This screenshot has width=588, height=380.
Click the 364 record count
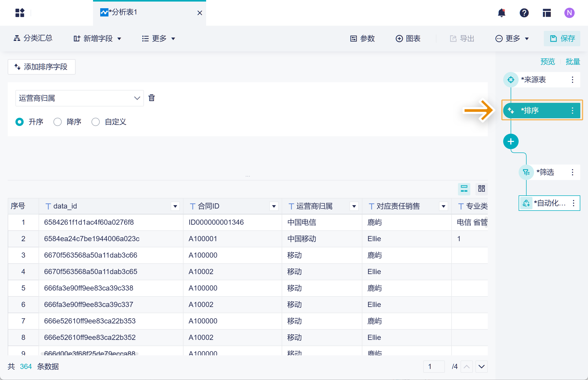[26, 366]
